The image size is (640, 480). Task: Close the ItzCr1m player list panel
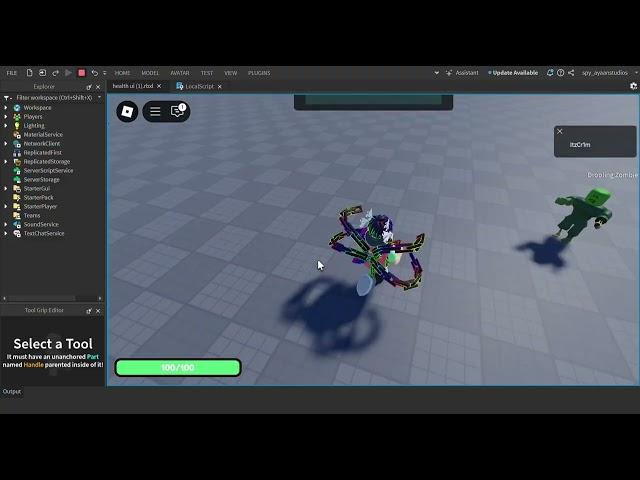[560, 131]
